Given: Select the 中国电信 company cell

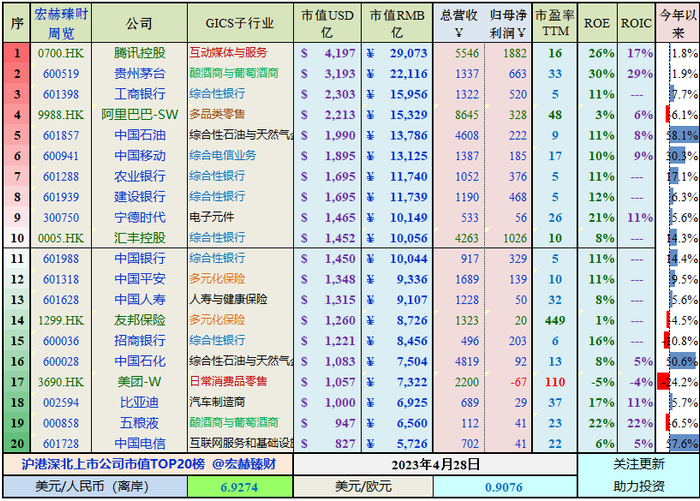Looking at the screenshot, I should (x=139, y=443).
